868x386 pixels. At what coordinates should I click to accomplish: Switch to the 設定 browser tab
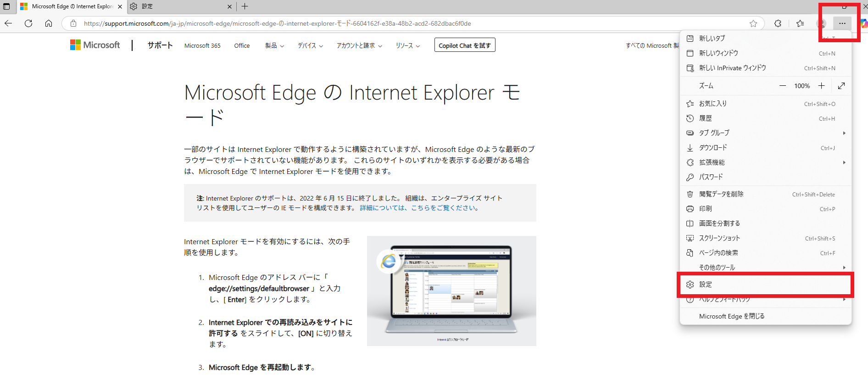coord(179,6)
